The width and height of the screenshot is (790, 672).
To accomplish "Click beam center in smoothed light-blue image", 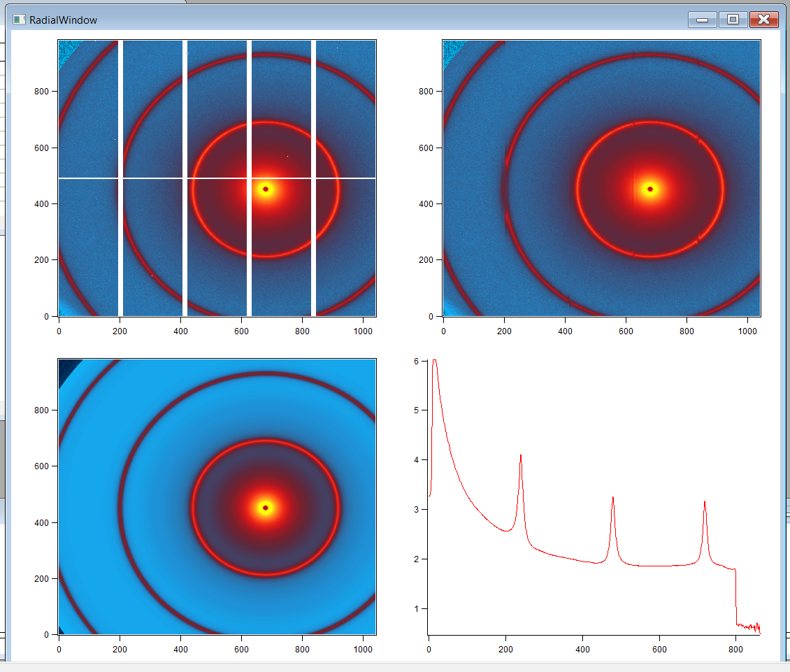I will point(266,508).
